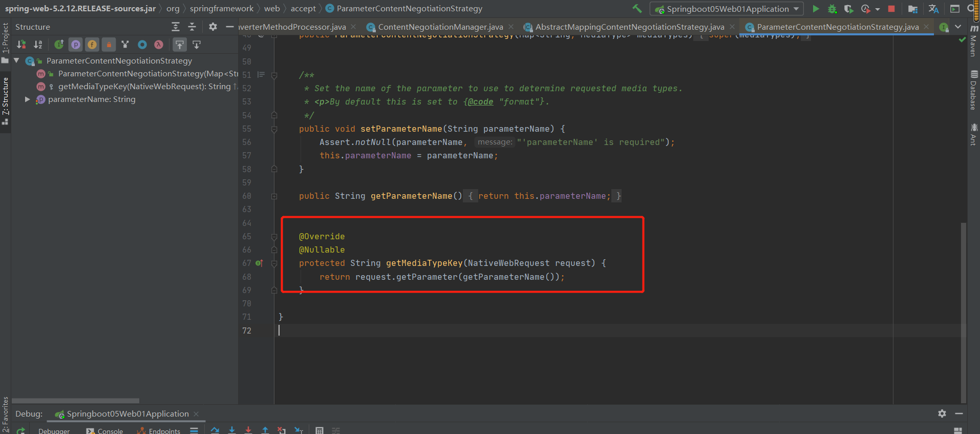Close the ParameterContentNegotiationStrategy.java tab

click(926, 27)
